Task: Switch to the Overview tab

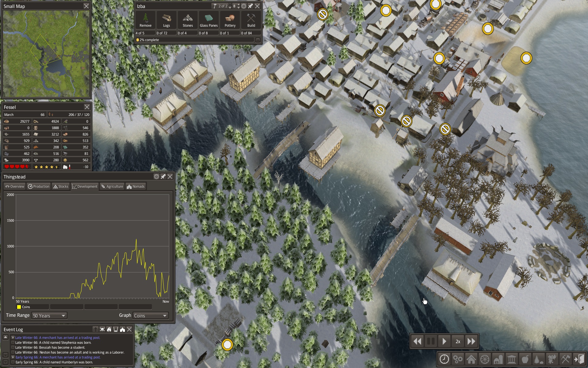Action: click(x=14, y=186)
